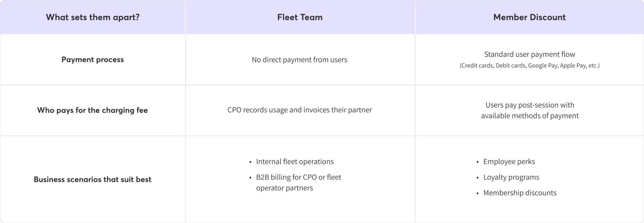The image size is (644, 223).
Task: Click the 'What sets them apart?' header
Action: [93, 17]
